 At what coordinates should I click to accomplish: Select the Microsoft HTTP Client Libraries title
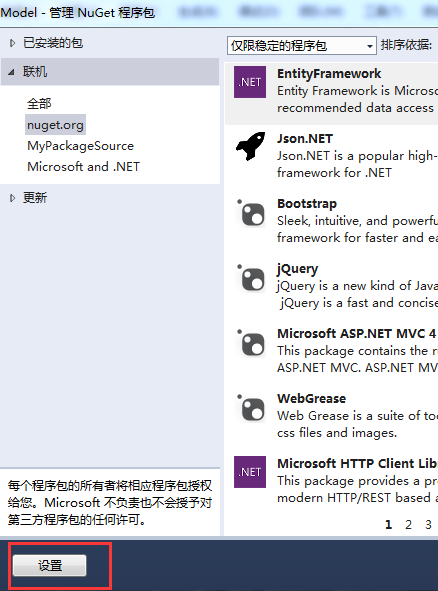click(357, 463)
